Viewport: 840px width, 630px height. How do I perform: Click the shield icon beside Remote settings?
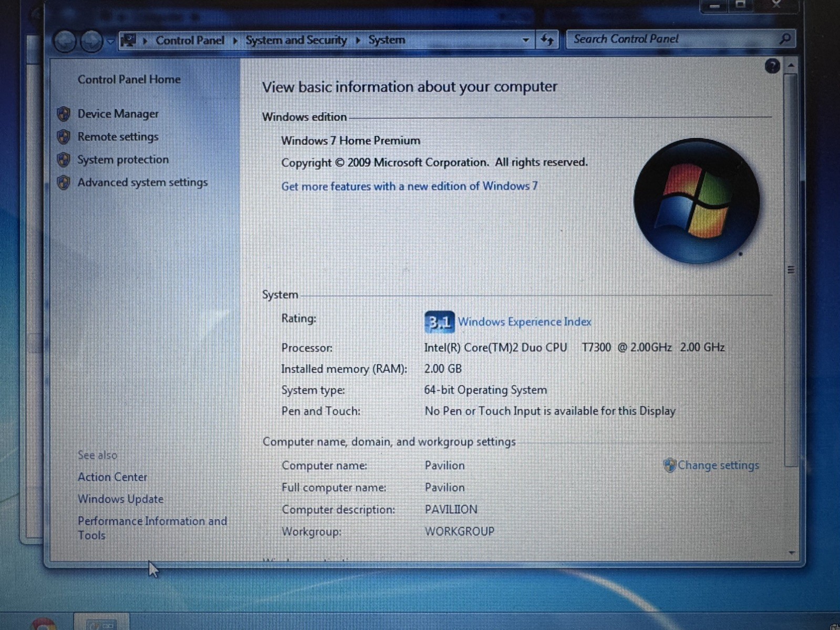(x=64, y=137)
